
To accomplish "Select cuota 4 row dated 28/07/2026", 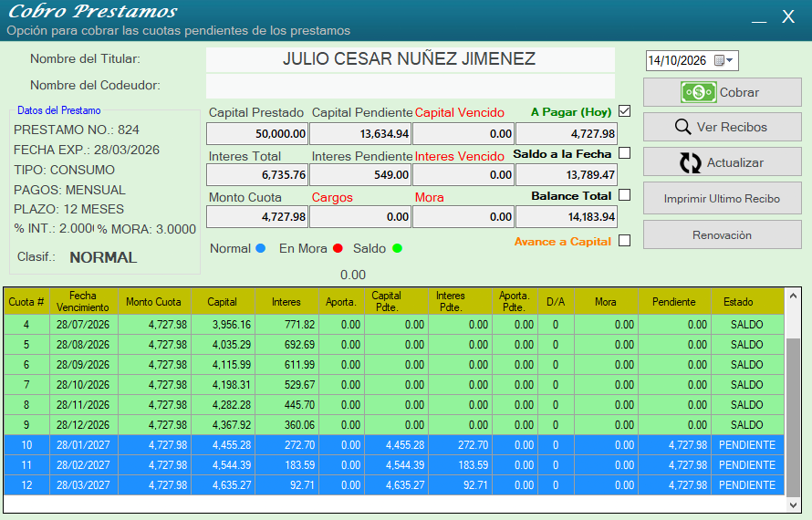I will 394,325.
